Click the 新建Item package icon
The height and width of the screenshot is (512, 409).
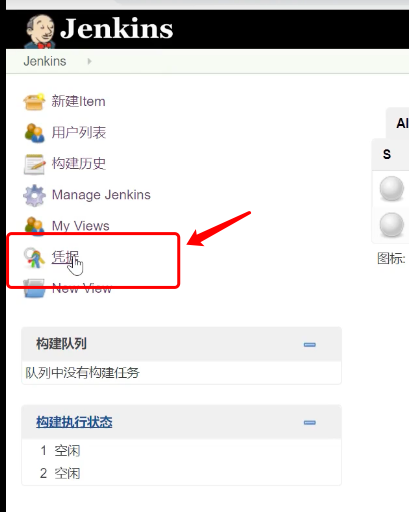34,102
